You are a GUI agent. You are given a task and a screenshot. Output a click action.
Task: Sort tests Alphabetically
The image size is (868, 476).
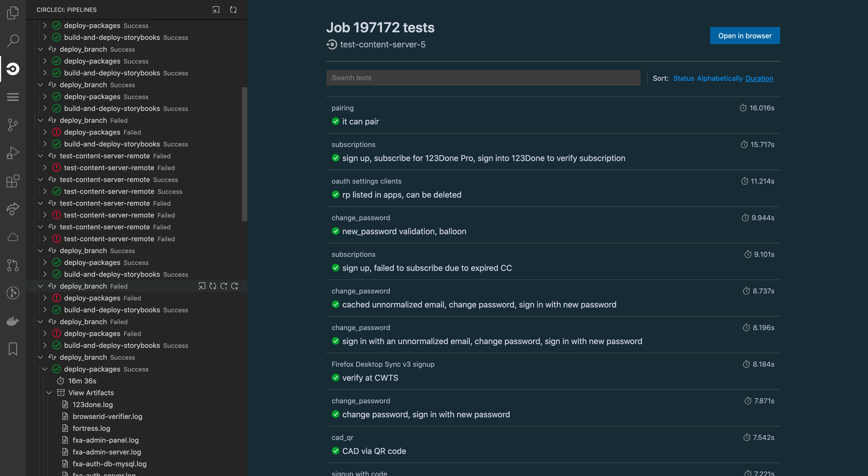pos(719,78)
